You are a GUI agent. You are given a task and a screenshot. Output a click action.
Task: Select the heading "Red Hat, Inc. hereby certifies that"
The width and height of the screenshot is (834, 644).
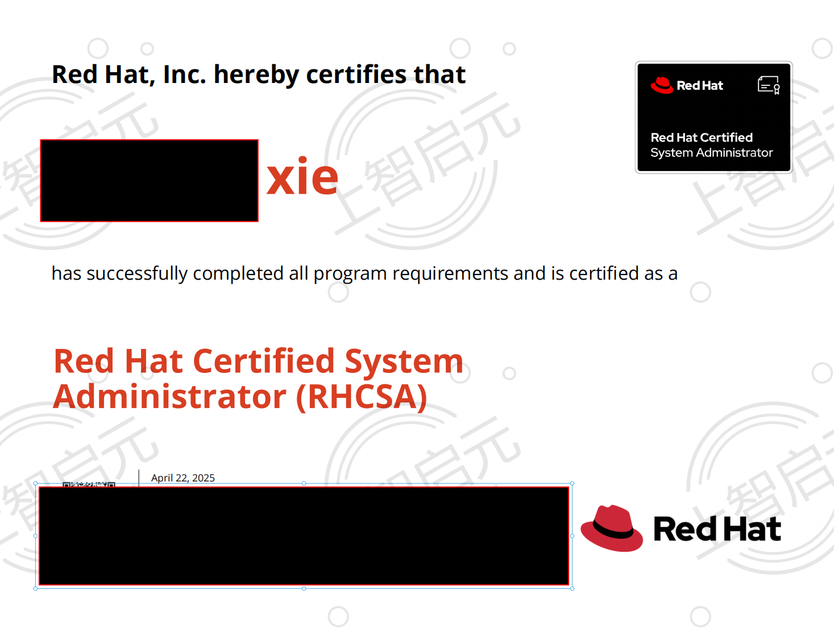point(259,74)
